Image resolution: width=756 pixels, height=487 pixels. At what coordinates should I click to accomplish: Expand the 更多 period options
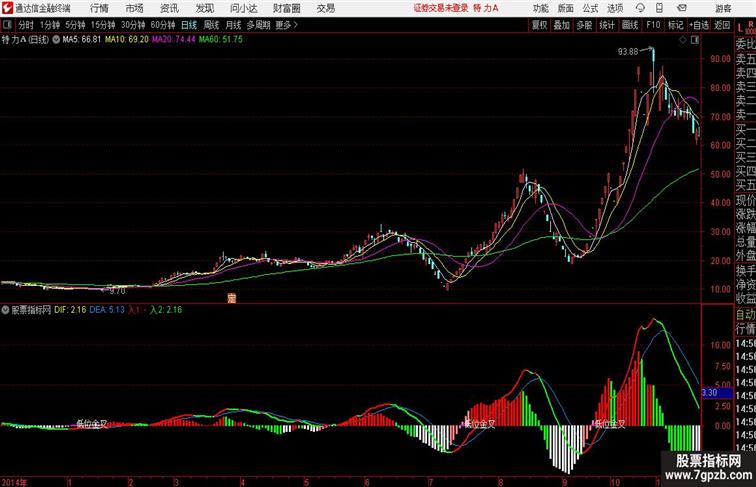287,25
